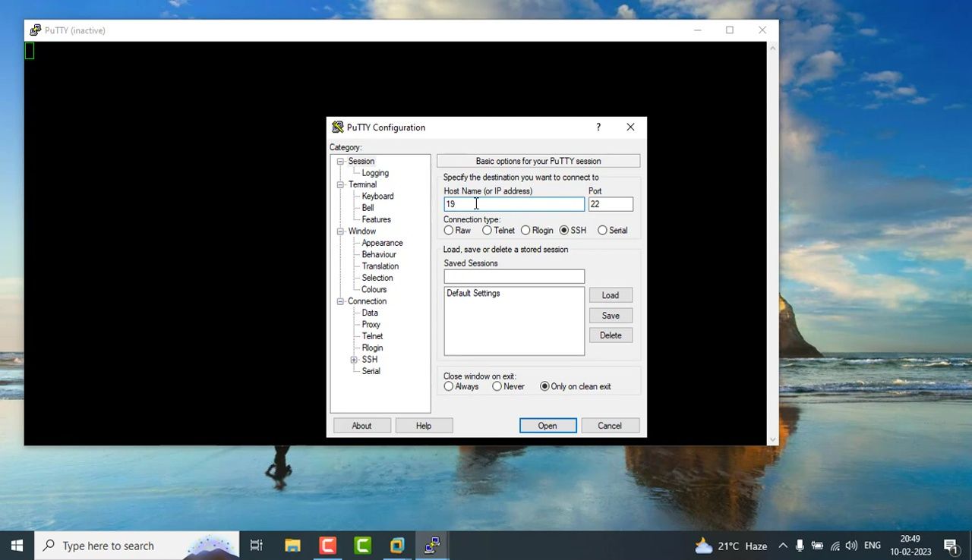Collapse the Terminal tree node
Screen dimensions: 972x560
[340, 184]
